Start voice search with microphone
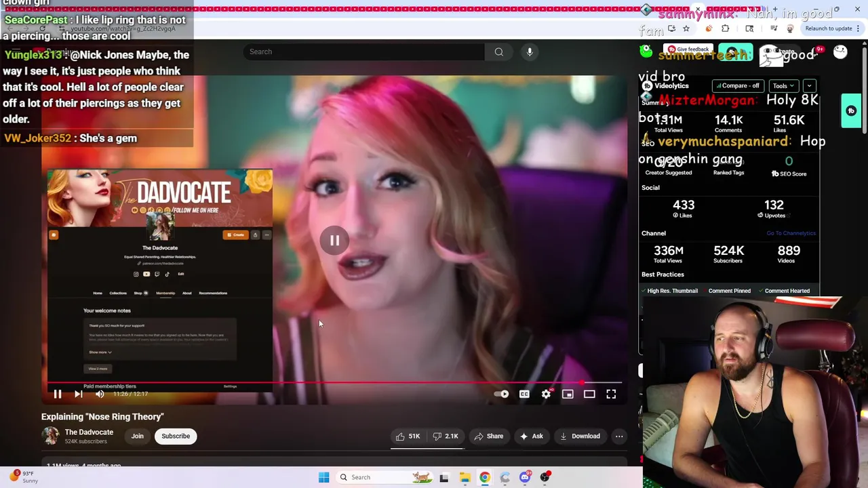 530,52
